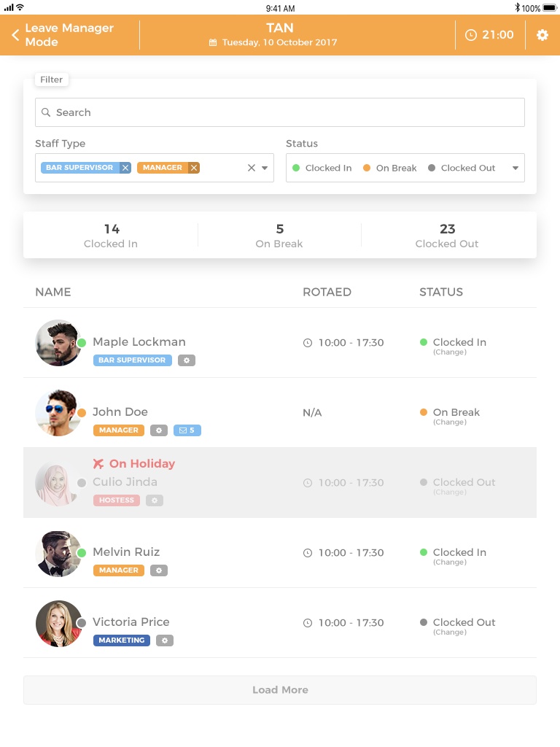Click the gear badge under Victoria Price

pyautogui.click(x=165, y=640)
